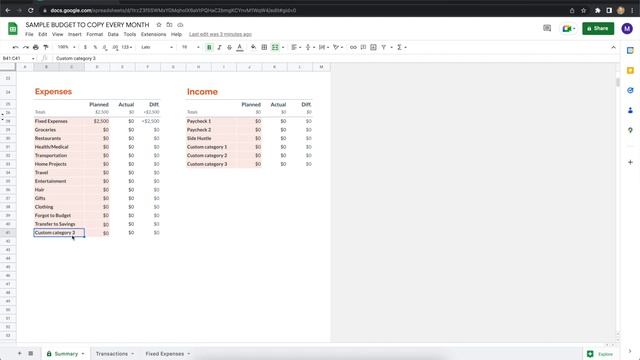Viewport: 640px width, 360px height.
Task: Toggle bold formatting
Action: (x=209, y=47)
